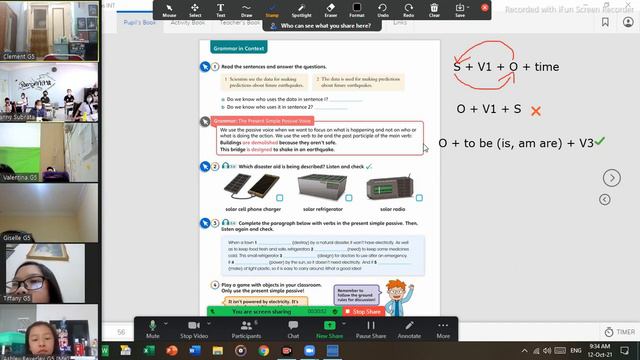Mute the microphone in Zoom
Image resolution: width=640 pixels, height=360 pixels.
tap(153, 329)
